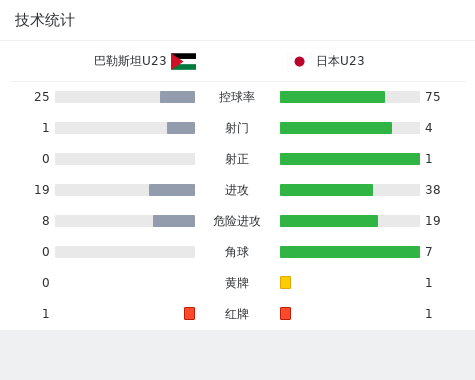Click Japan's red card icon
The width and height of the screenshot is (475, 380).
click(285, 313)
